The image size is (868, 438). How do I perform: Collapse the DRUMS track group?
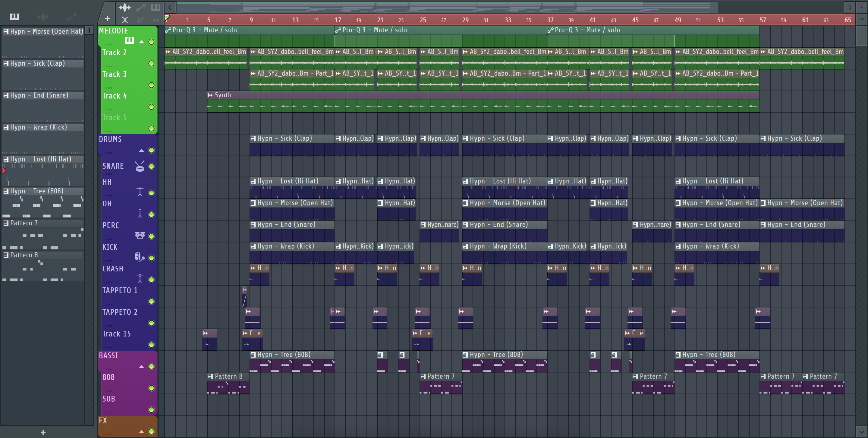(142, 151)
